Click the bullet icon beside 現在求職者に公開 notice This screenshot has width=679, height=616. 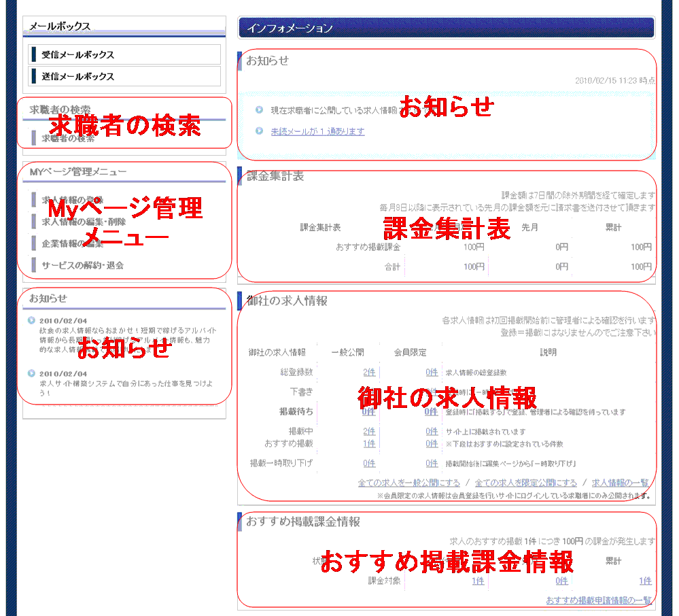[260, 110]
